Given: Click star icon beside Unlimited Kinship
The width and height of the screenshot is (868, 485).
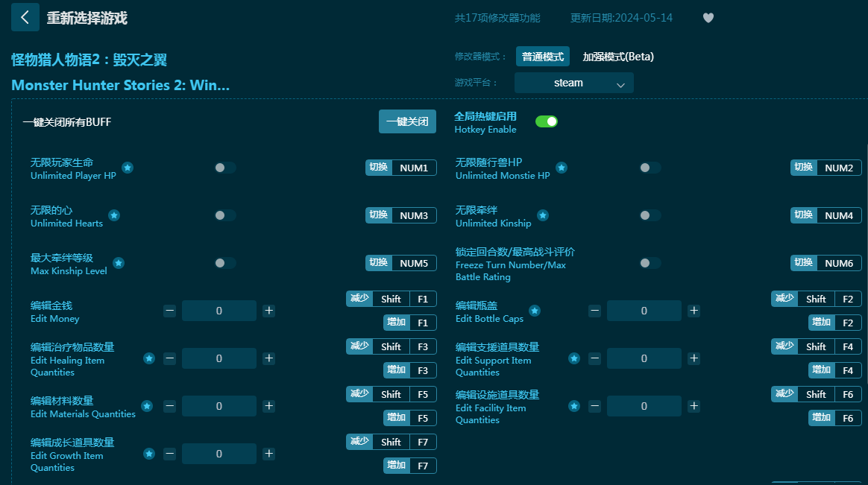Looking at the screenshot, I should click(543, 215).
